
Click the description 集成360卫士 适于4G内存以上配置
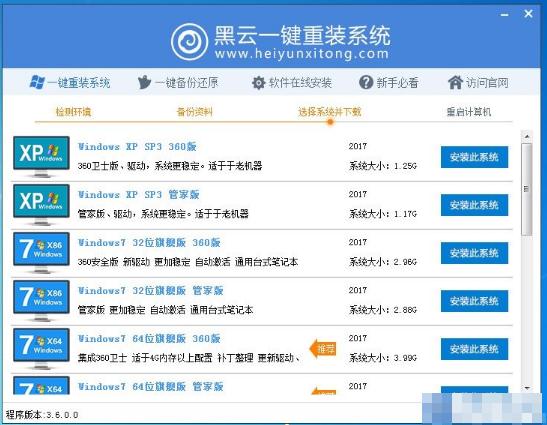point(189,358)
